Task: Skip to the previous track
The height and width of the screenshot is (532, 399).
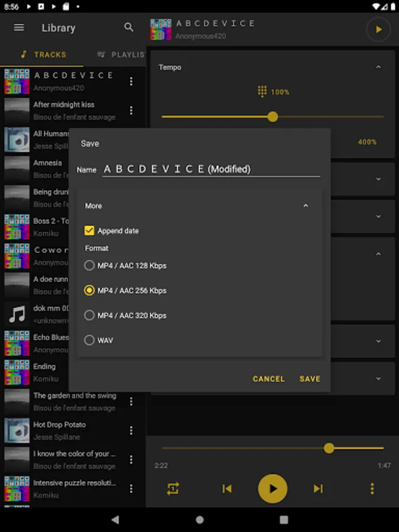Action: pyautogui.click(x=226, y=489)
